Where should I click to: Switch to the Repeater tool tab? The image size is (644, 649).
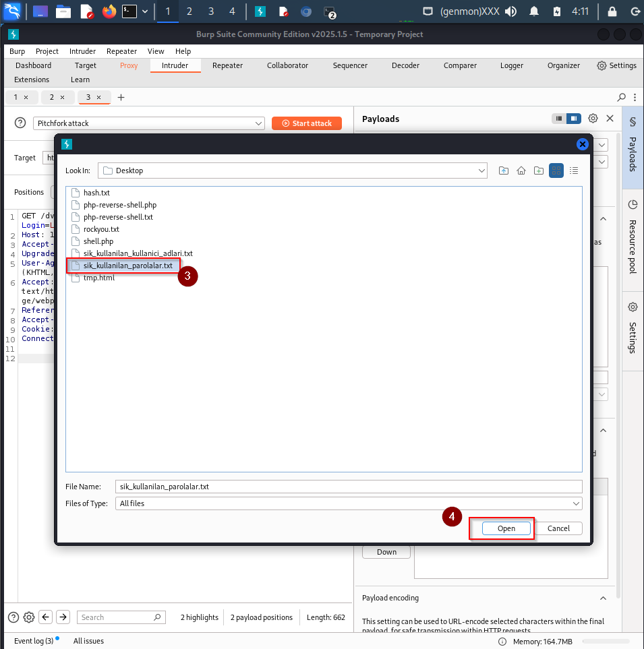pos(227,65)
